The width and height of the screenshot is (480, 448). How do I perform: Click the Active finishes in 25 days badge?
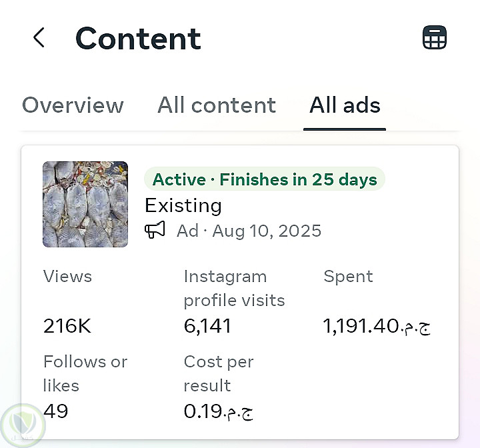point(265,179)
